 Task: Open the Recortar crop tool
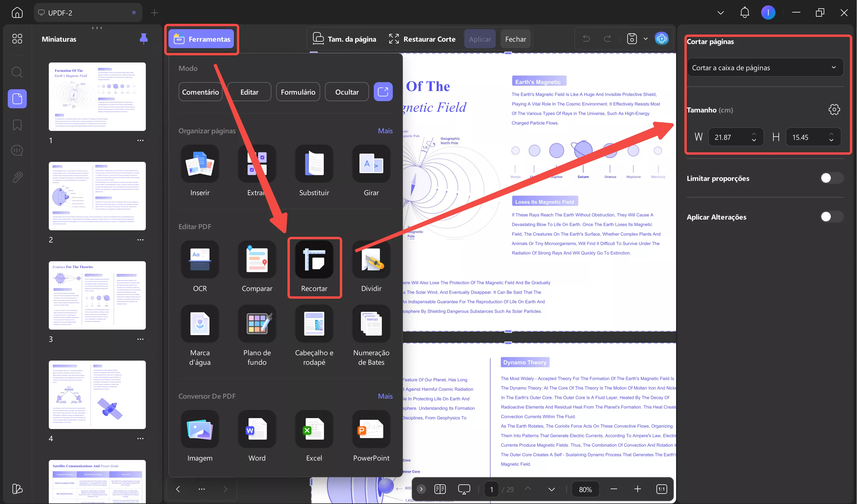(314, 260)
